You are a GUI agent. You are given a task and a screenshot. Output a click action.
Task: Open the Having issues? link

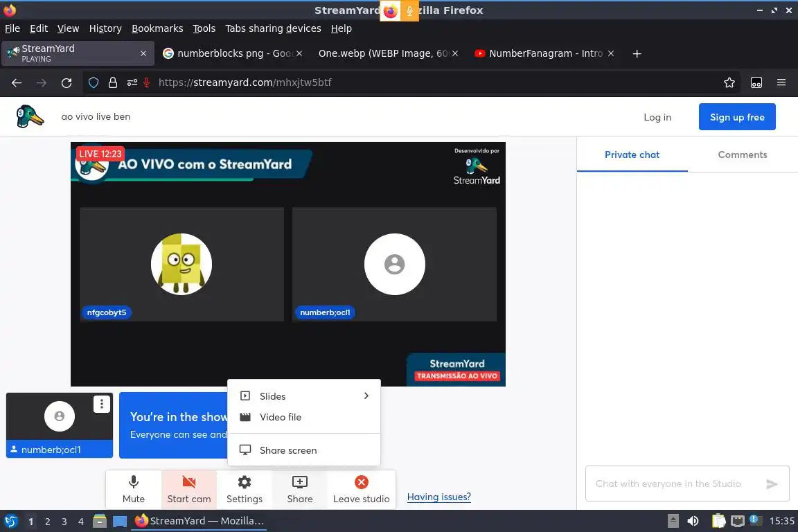pos(438,497)
